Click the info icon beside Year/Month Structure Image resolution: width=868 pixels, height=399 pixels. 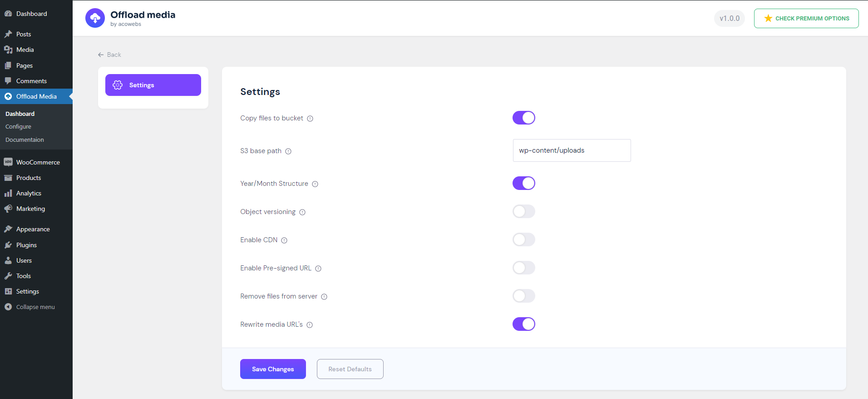click(315, 184)
